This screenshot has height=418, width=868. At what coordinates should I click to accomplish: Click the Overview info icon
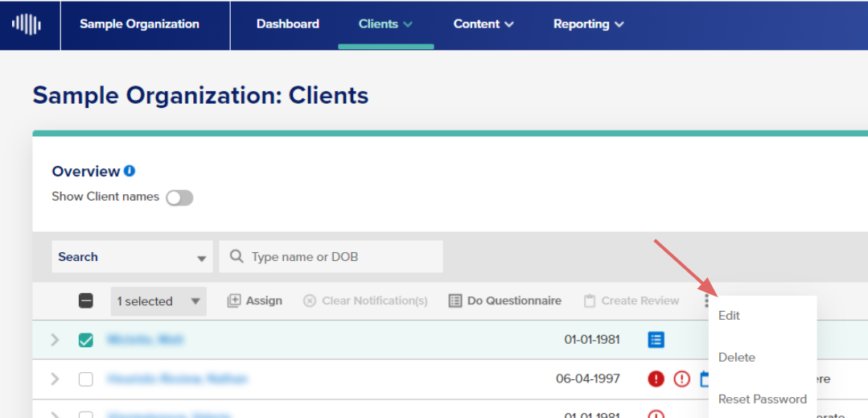(x=130, y=172)
